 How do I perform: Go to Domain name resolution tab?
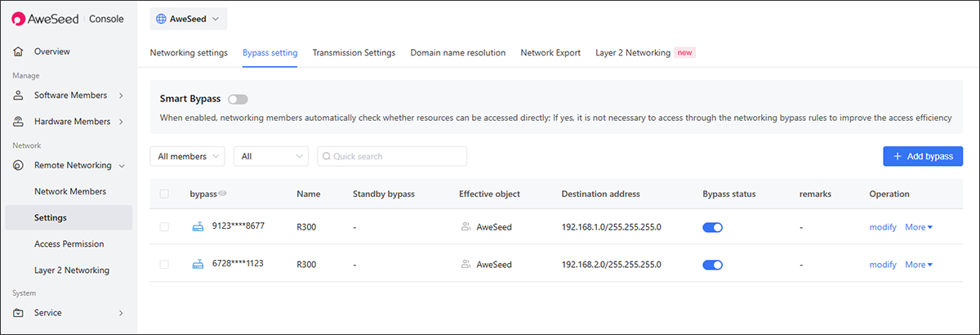pos(458,52)
